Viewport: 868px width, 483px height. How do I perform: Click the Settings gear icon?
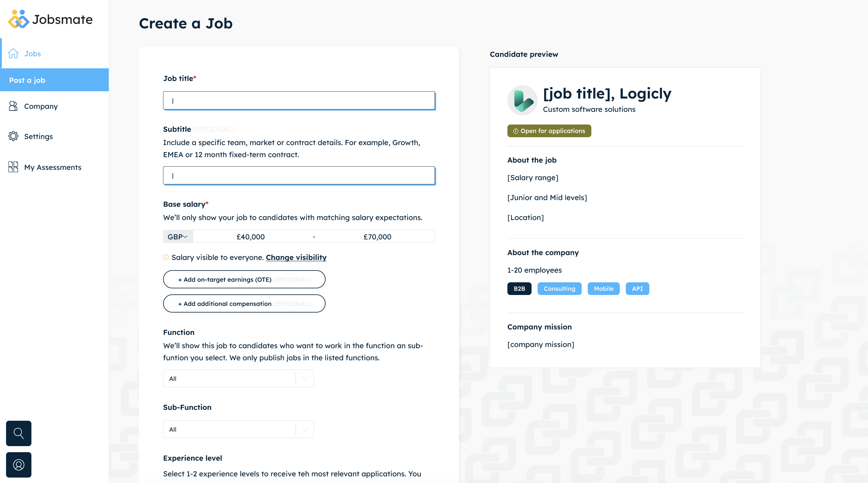click(13, 136)
